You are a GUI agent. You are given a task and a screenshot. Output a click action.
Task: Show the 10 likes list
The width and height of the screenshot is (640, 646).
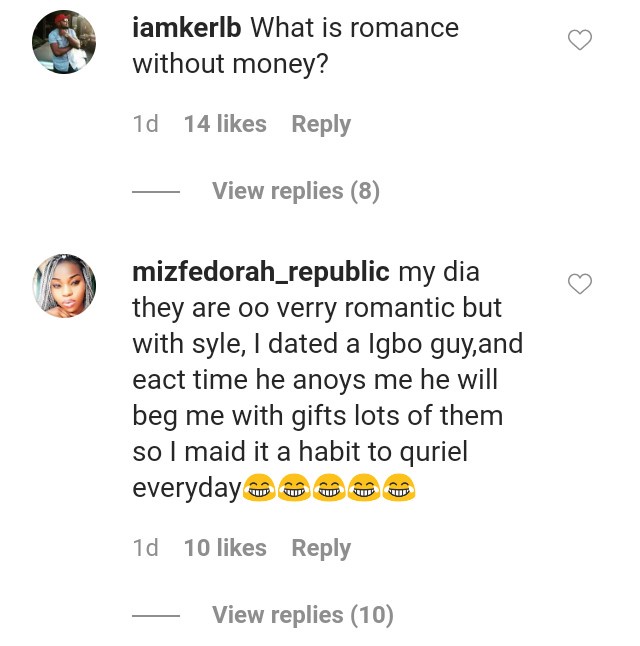[225, 548]
